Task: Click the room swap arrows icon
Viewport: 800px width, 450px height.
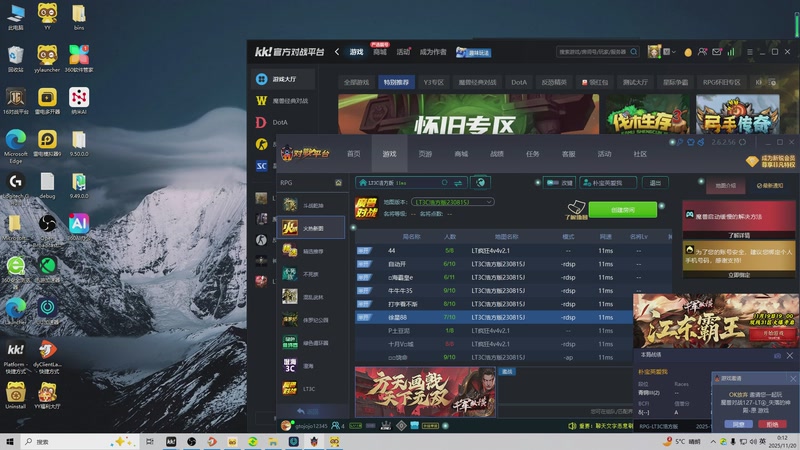Action: (x=458, y=183)
